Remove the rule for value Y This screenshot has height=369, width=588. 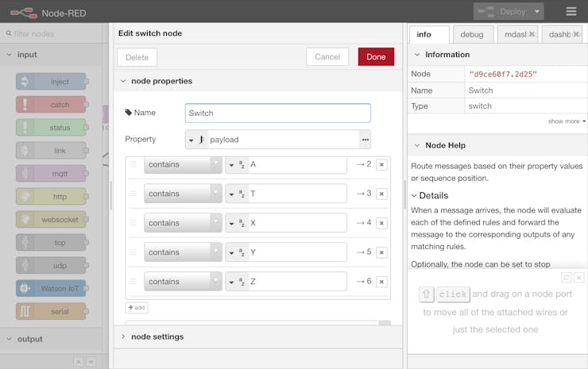[381, 252]
